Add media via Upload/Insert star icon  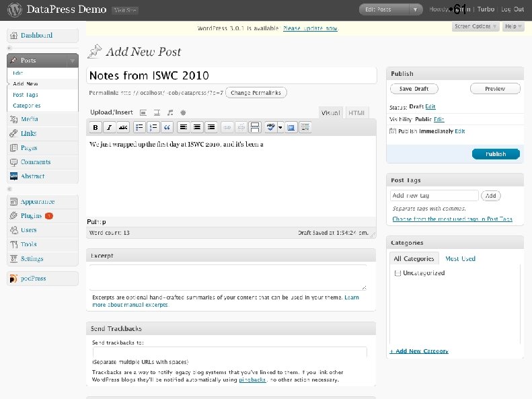point(183,112)
